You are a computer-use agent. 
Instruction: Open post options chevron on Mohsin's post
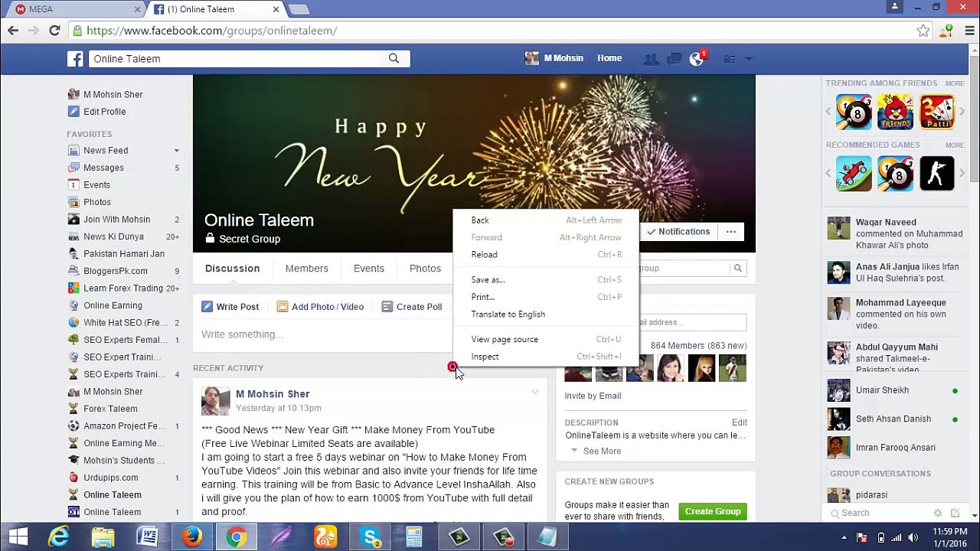pyautogui.click(x=534, y=393)
